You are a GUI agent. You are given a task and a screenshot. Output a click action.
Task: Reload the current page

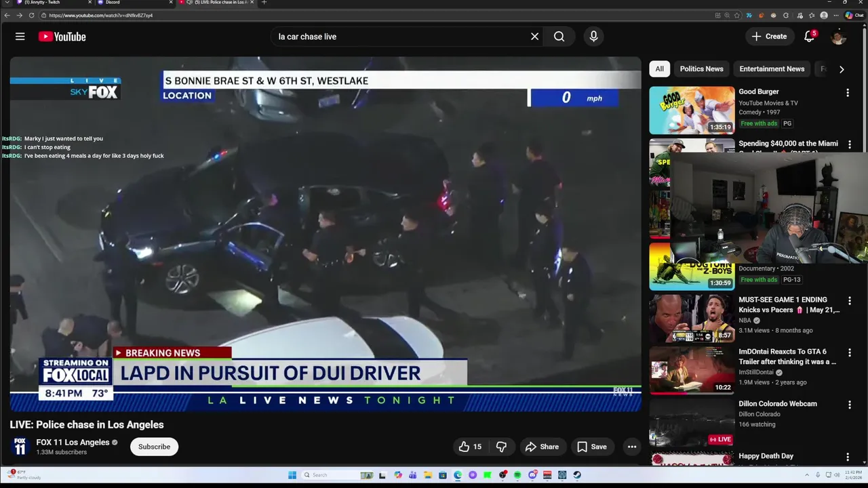pos(31,15)
